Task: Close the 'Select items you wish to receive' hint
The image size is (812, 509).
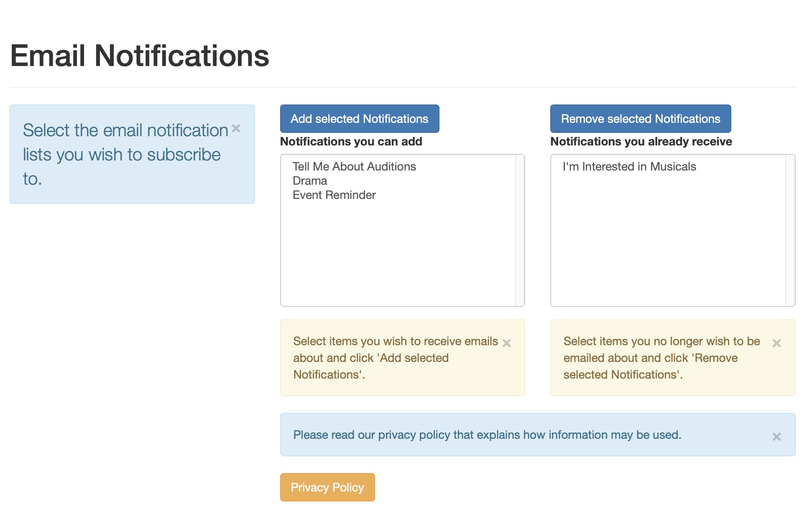Action: pyautogui.click(x=506, y=343)
